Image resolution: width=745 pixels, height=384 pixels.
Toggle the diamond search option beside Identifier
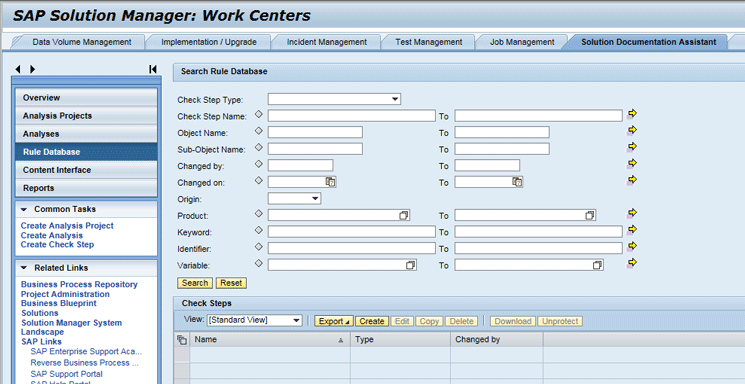pos(258,246)
